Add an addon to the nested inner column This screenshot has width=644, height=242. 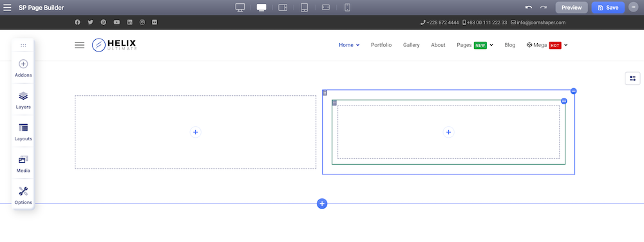tap(448, 132)
